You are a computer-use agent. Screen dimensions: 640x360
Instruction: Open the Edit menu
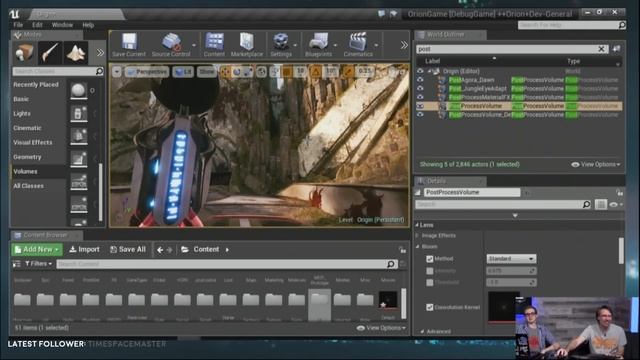tap(37, 25)
